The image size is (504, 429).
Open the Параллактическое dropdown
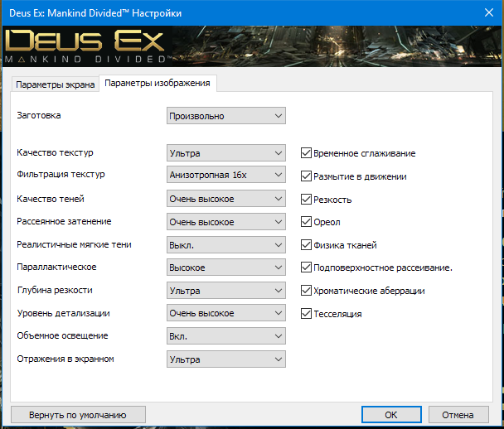[226, 268]
